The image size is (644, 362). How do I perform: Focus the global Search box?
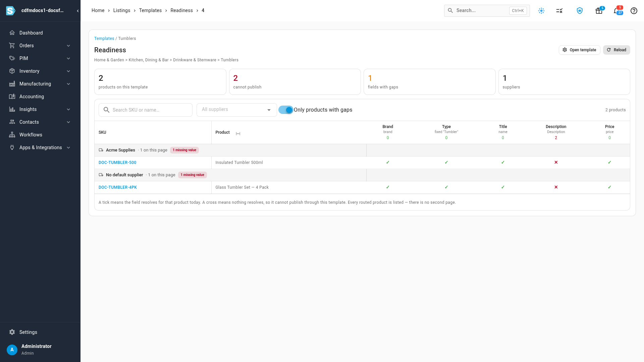click(x=487, y=11)
